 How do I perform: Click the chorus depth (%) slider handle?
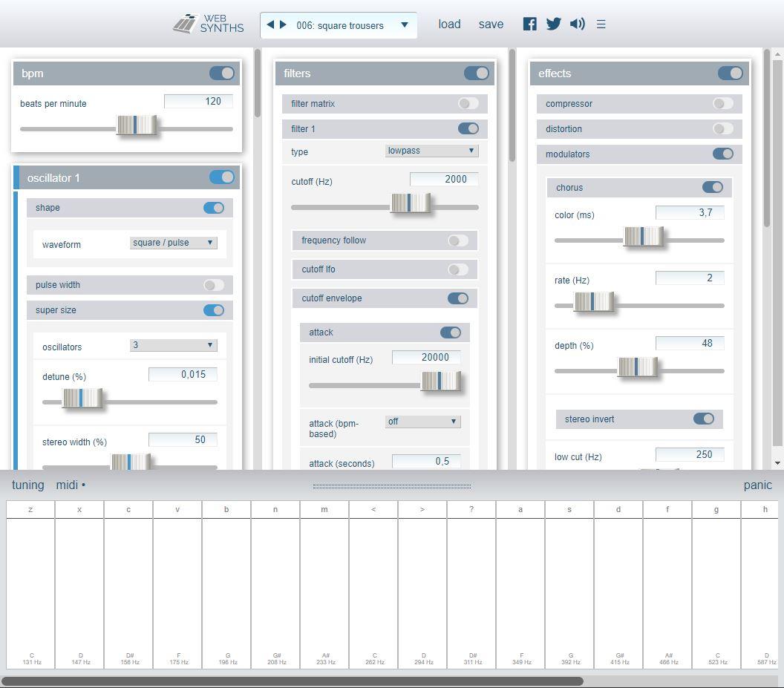pos(638,367)
